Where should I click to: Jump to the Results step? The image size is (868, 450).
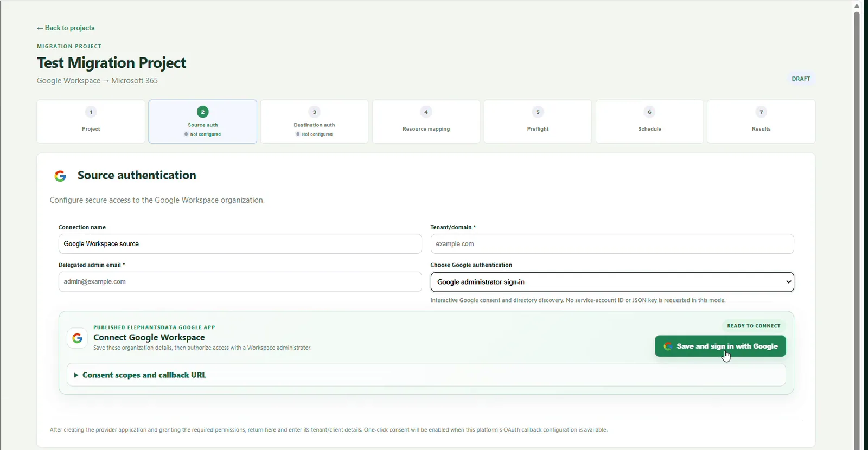(762, 121)
